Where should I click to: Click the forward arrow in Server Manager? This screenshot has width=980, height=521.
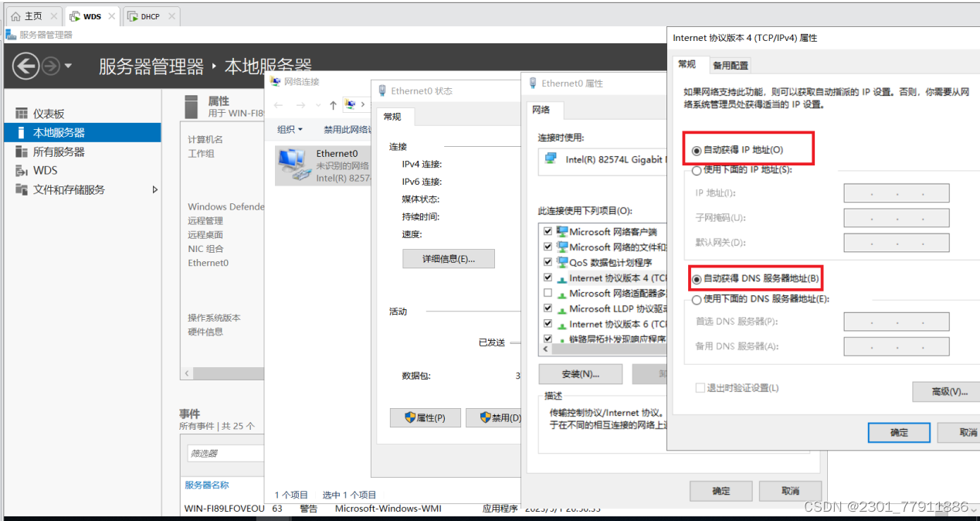[50, 66]
